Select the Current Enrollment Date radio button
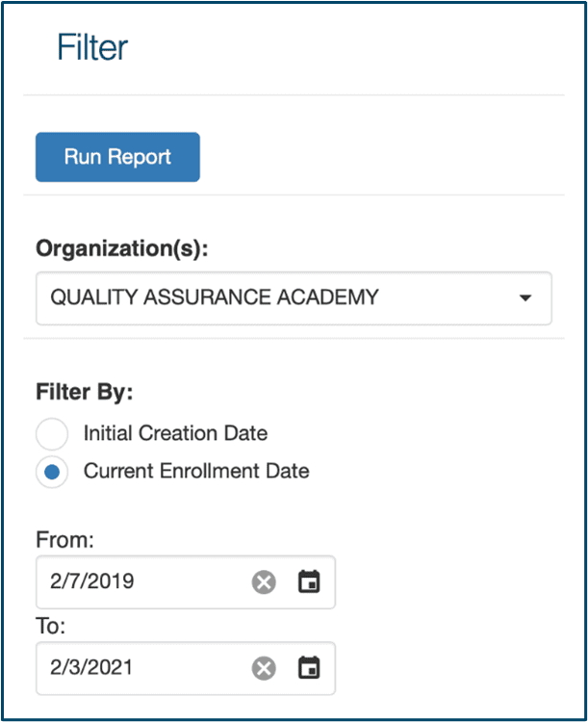 [52, 472]
